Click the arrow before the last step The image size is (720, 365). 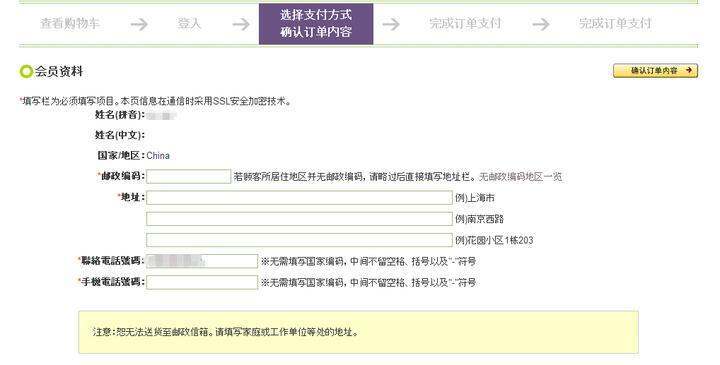540,24
